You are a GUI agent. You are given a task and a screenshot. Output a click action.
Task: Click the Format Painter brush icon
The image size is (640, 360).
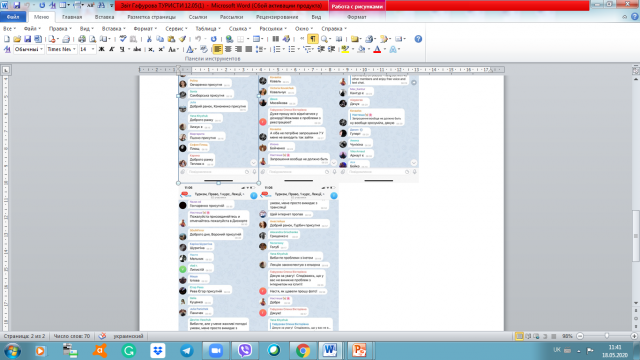pyautogui.click(x=182, y=39)
